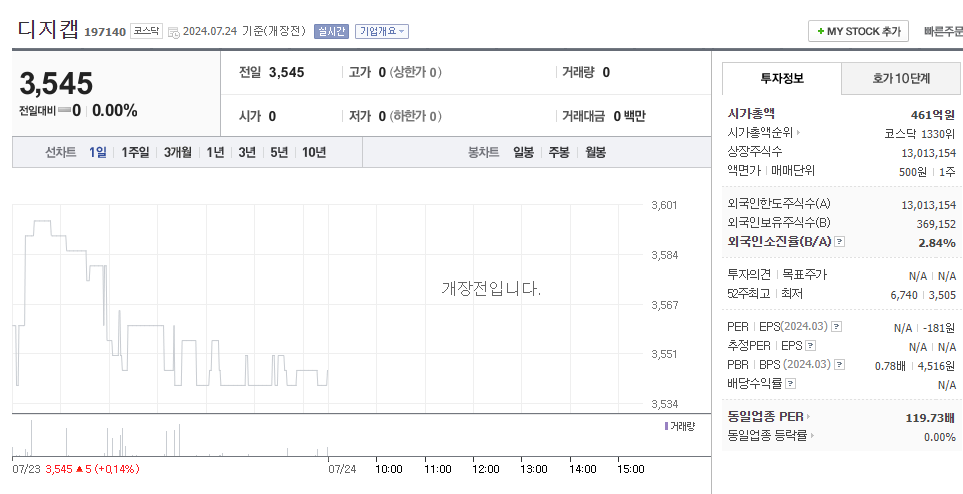963x494 pixels.
Task: Click the 461억원 market cap value
Action: 933,114
